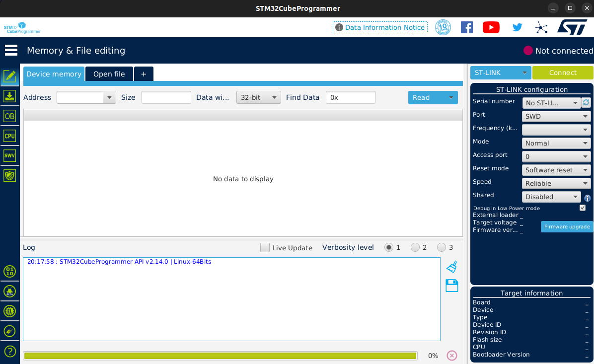Add a new tab with plus
Screen dimensions: 594x364
tap(144, 74)
